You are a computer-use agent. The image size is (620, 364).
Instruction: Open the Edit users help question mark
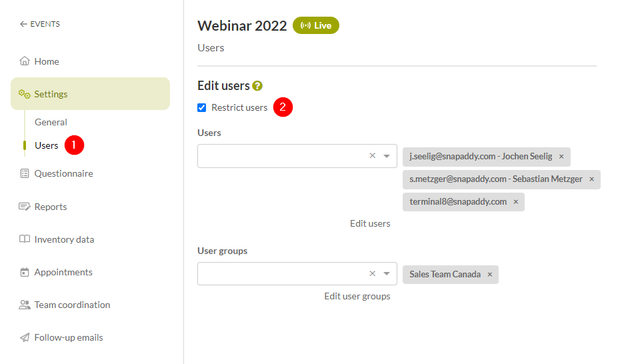click(x=257, y=86)
